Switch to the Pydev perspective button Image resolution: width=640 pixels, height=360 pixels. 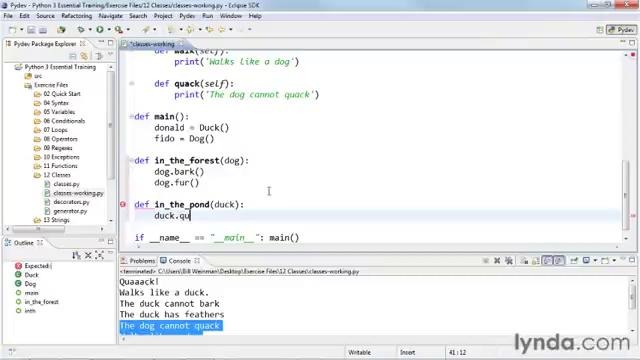point(621,30)
